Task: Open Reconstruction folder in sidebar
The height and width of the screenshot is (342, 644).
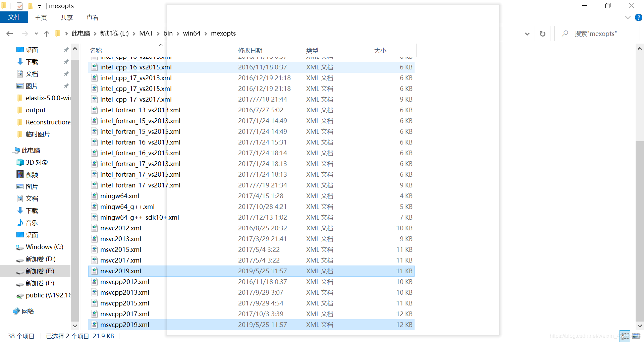Action: 44,122
